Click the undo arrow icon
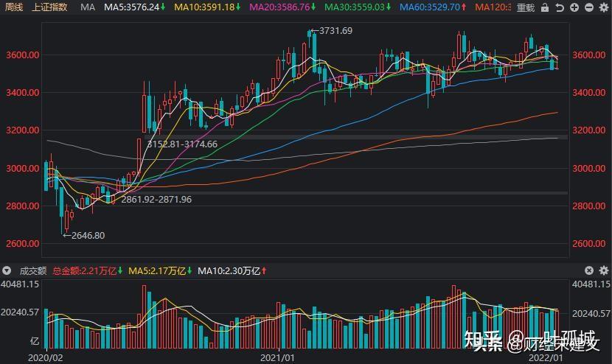This screenshot has width=612, height=364. (x=560, y=7)
